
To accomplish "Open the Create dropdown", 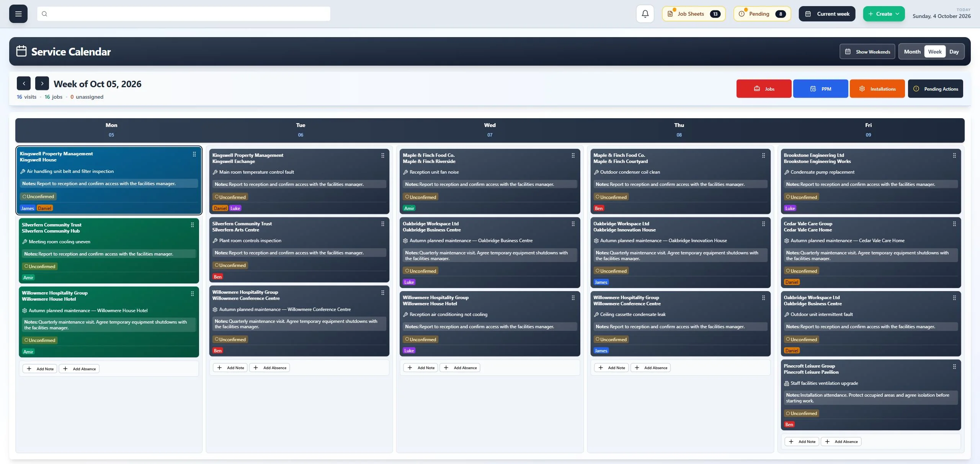I will [x=884, y=14].
